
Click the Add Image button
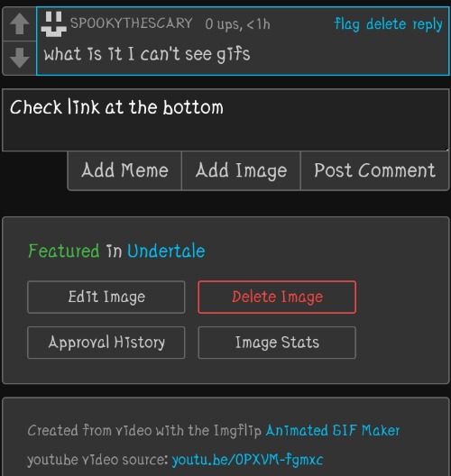click(241, 170)
